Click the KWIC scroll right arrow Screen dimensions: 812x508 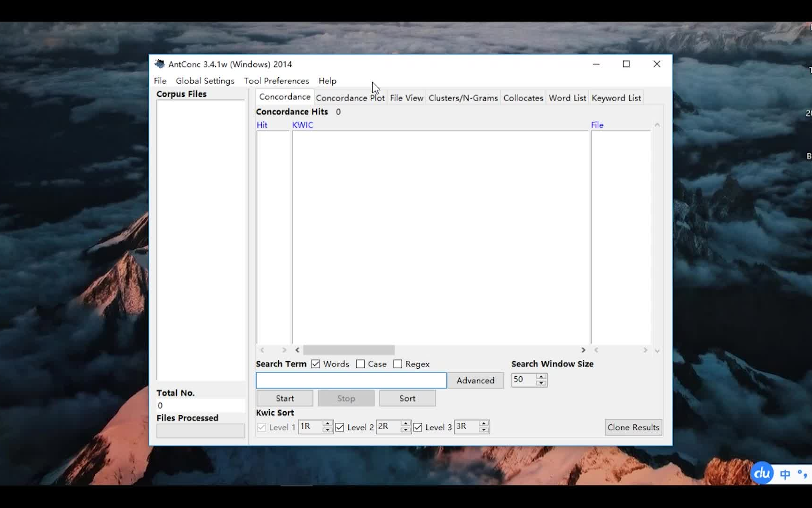click(583, 350)
